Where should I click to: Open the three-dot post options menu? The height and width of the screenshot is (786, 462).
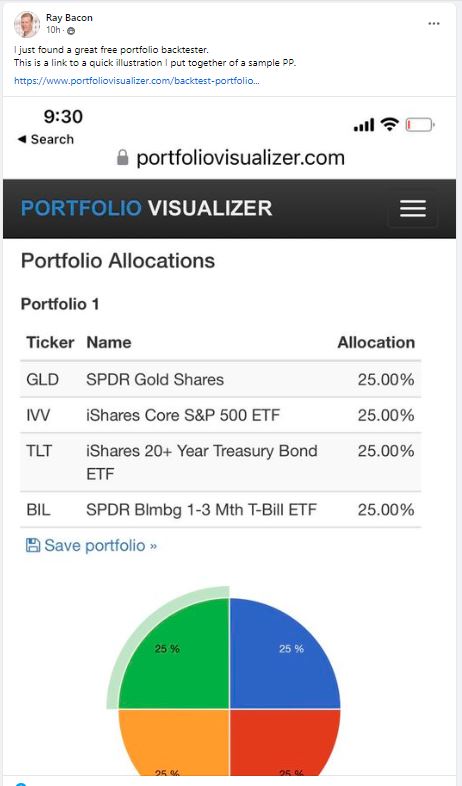coord(434,24)
